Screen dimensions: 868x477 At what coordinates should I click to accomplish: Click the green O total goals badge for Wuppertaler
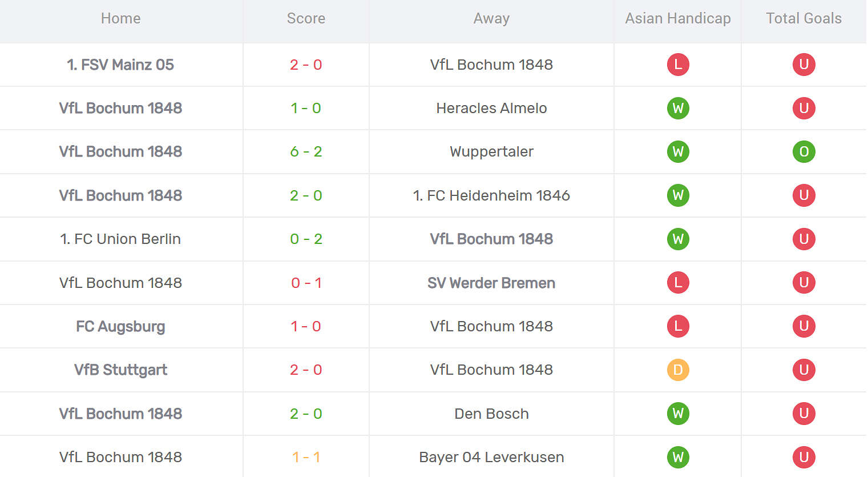click(804, 151)
